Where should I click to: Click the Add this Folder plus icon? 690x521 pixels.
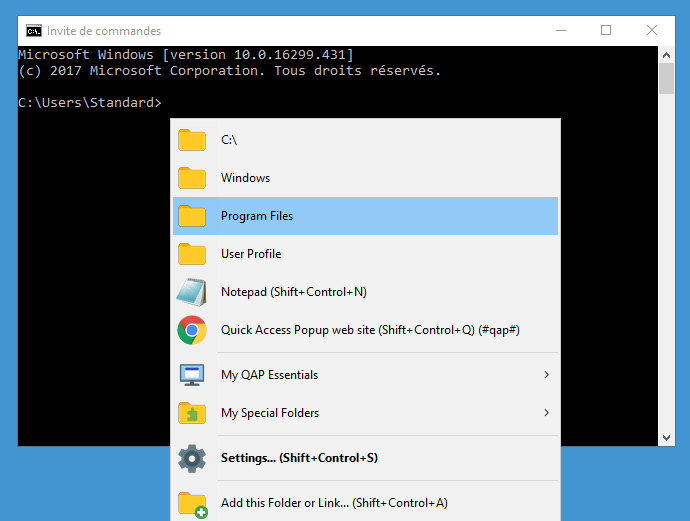coord(193,504)
